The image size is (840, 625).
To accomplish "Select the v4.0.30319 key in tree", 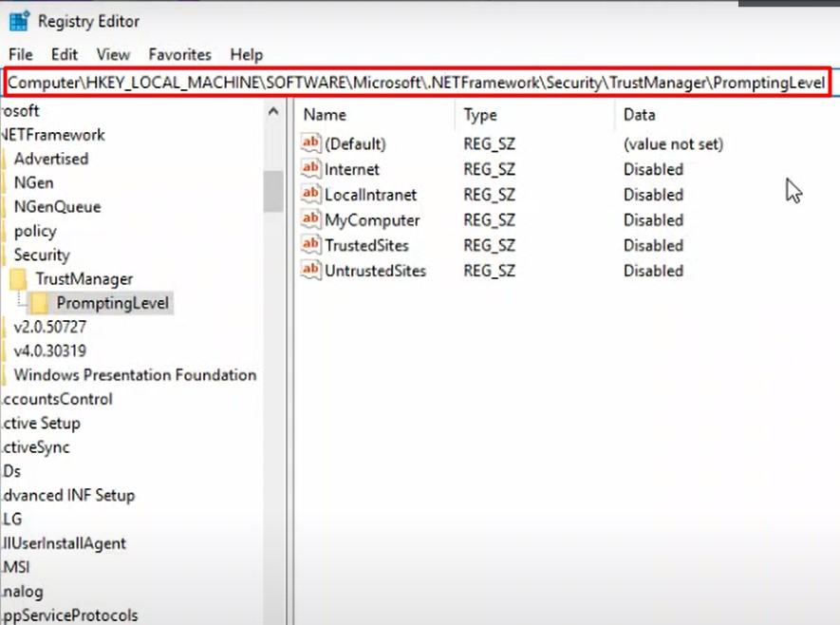I will coord(49,351).
